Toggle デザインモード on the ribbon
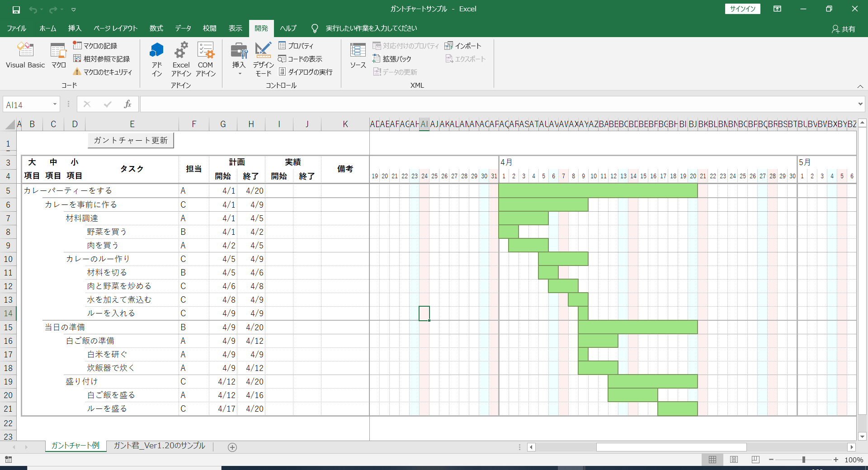The width and height of the screenshot is (868, 470). pyautogui.click(x=263, y=59)
